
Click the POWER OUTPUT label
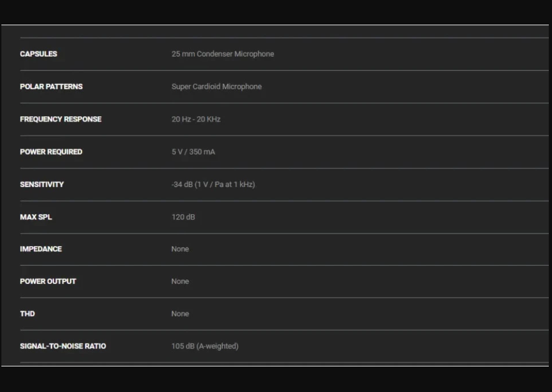pyautogui.click(x=48, y=281)
